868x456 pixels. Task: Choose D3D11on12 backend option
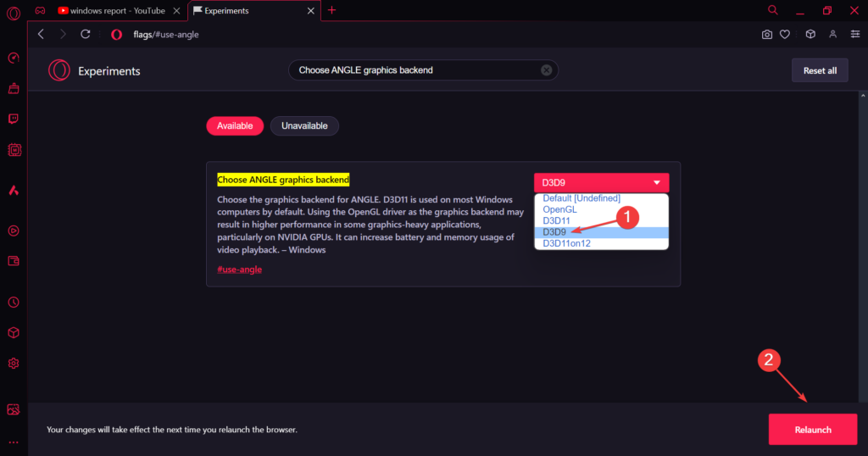pyautogui.click(x=601, y=243)
